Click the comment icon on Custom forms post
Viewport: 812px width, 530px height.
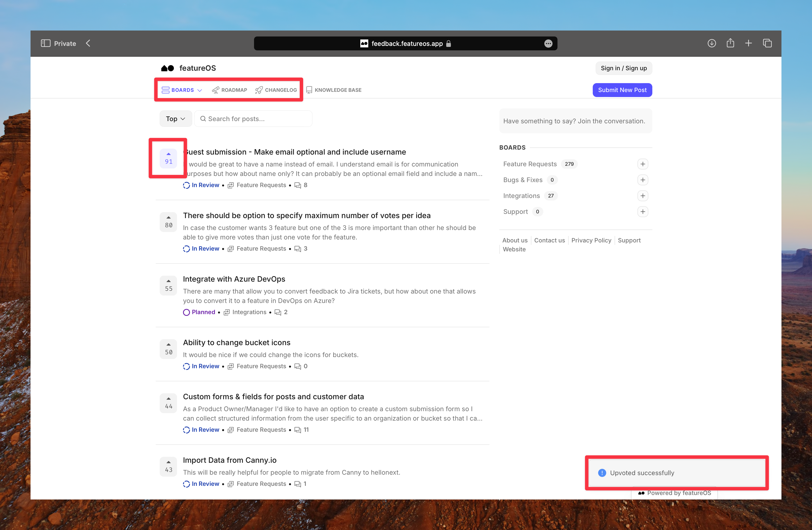(298, 430)
